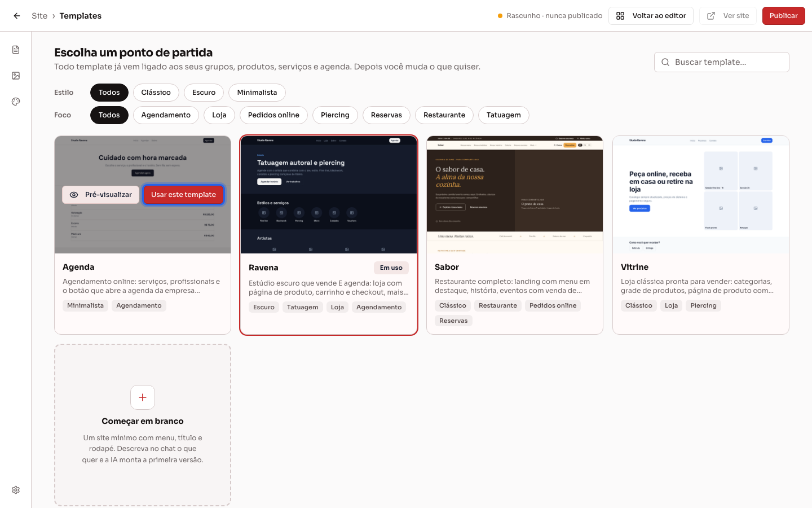Click the Publicar button
Image resolution: width=812 pixels, height=508 pixels.
click(x=784, y=16)
